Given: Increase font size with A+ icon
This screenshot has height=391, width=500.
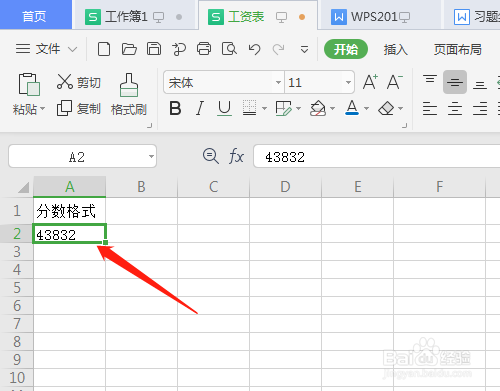Looking at the screenshot, I should click(x=370, y=82).
